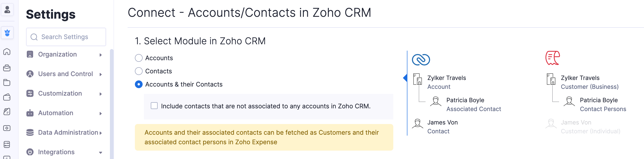The height and width of the screenshot is (159, 644).
Task: Click the Data Administration label
Action: point(68,132)
